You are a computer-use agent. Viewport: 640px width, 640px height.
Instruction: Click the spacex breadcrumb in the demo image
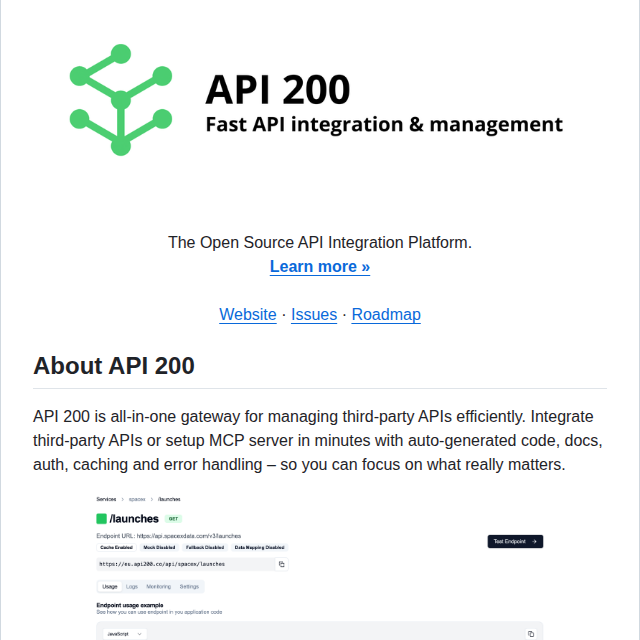point(137,499)
